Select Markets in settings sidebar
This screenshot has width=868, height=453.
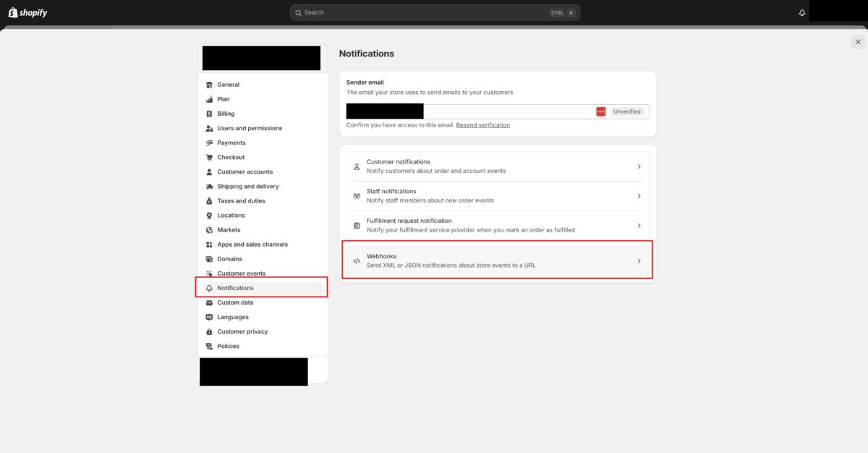229,230
